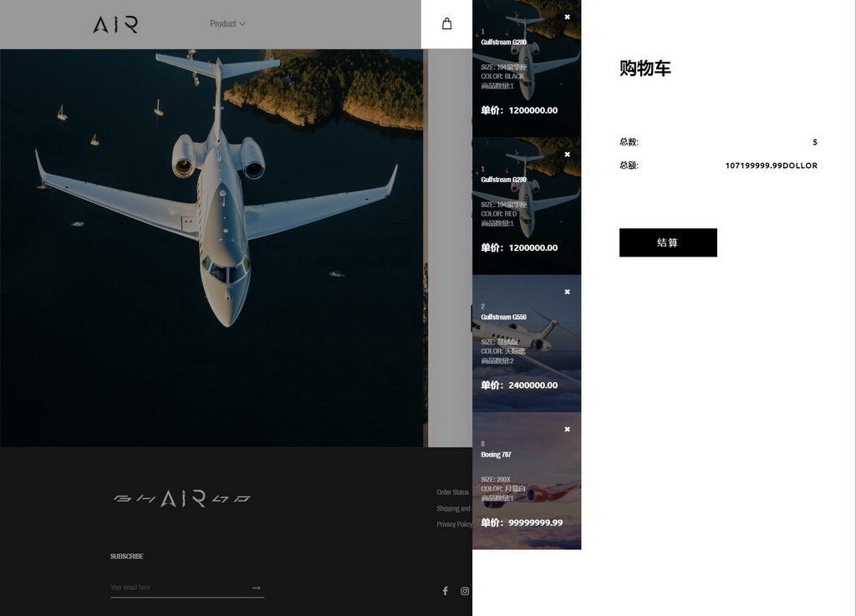Remove the black Gulfstream G280 from cart

click(567, 17)
